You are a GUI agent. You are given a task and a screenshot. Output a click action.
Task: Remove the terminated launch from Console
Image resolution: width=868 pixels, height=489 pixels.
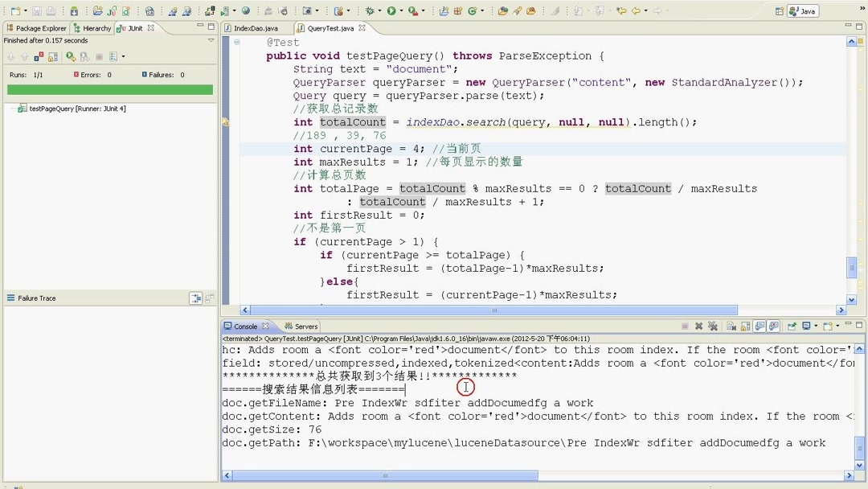(698, 326)
